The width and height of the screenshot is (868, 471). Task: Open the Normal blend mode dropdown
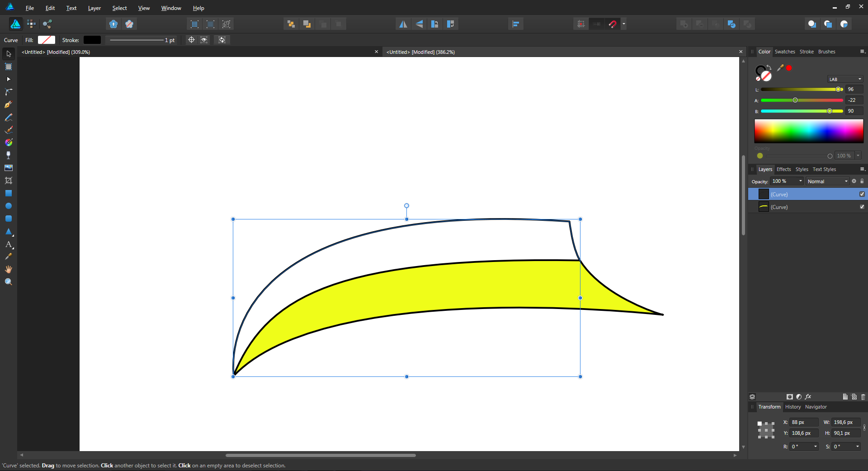click(x=827, y=181)
